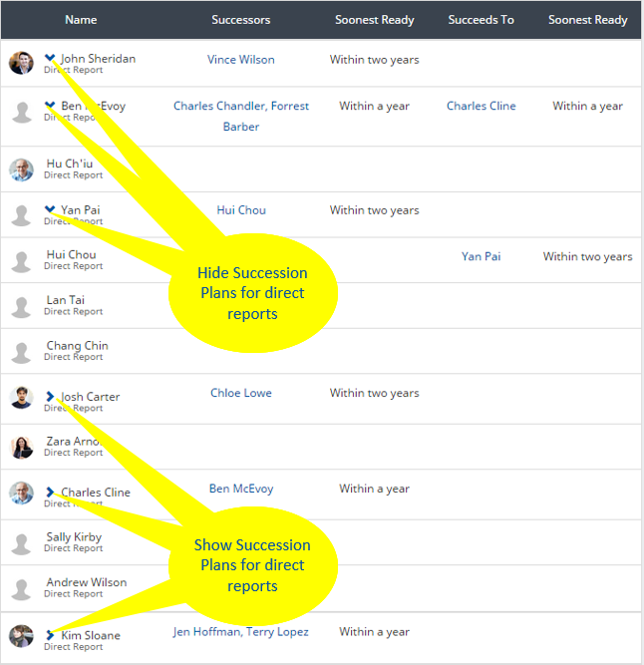Image resolution: width=644 pixels, height=665 pixels.
Task: Open Yan Pai link in Succeeds To
Action: (x=481, y=256)
